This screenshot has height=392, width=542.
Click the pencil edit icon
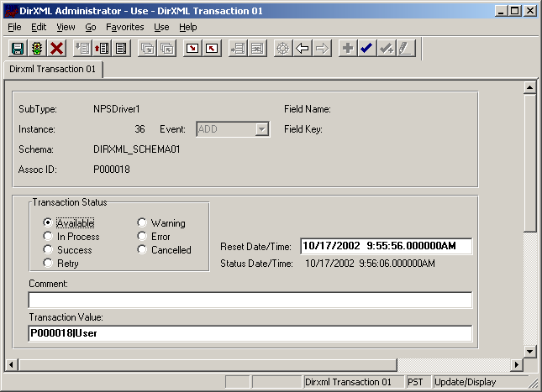pyautogui.click(x=405, y=49)
